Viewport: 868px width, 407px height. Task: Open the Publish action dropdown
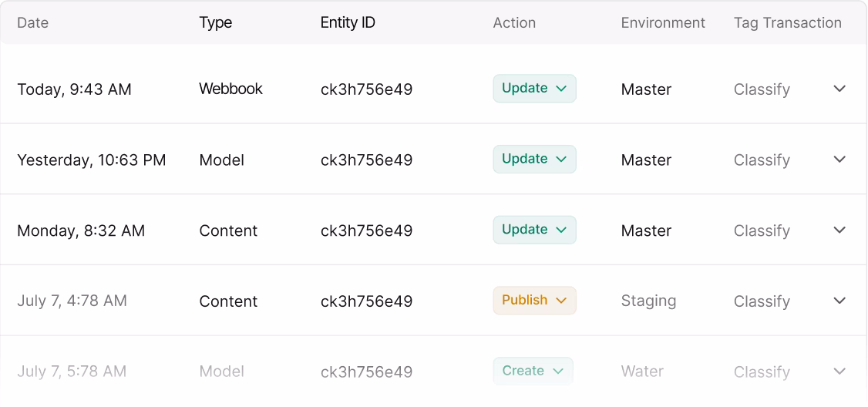(534, 301)
